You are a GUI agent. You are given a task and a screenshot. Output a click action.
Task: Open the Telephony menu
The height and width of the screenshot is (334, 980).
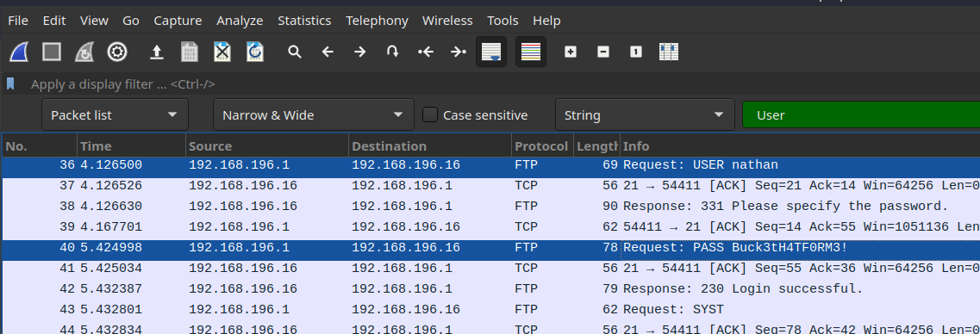[x=377, y=21]
